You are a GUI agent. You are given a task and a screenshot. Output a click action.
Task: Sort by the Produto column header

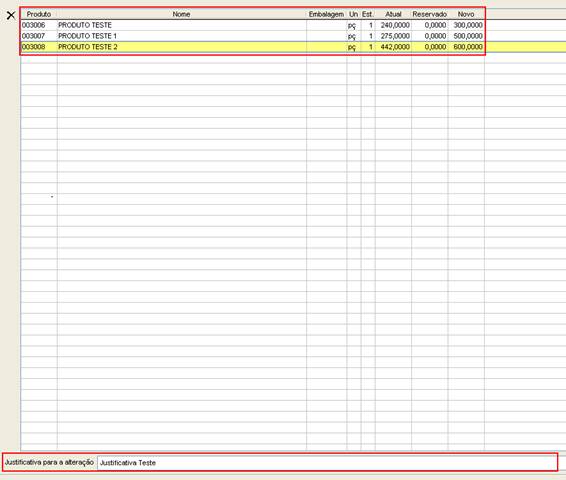tap(39, 14)
